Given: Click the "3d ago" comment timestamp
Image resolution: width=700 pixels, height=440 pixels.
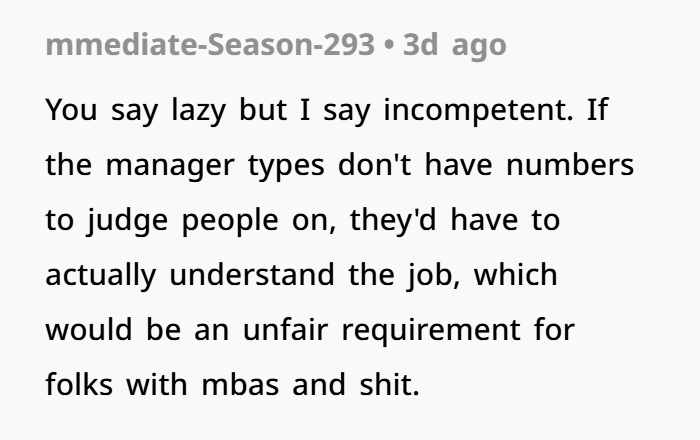Looking at the screenshot, I should pyautogui.click(x=454, y=46).
